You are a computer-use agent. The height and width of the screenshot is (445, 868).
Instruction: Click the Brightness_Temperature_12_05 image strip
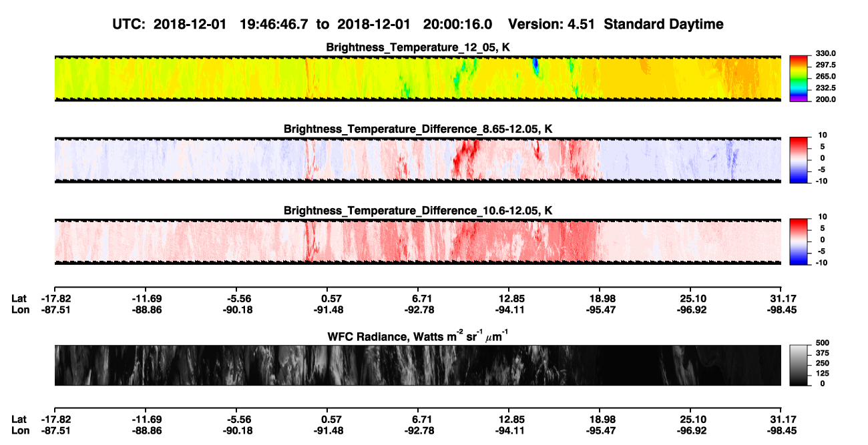pos(418,78)
